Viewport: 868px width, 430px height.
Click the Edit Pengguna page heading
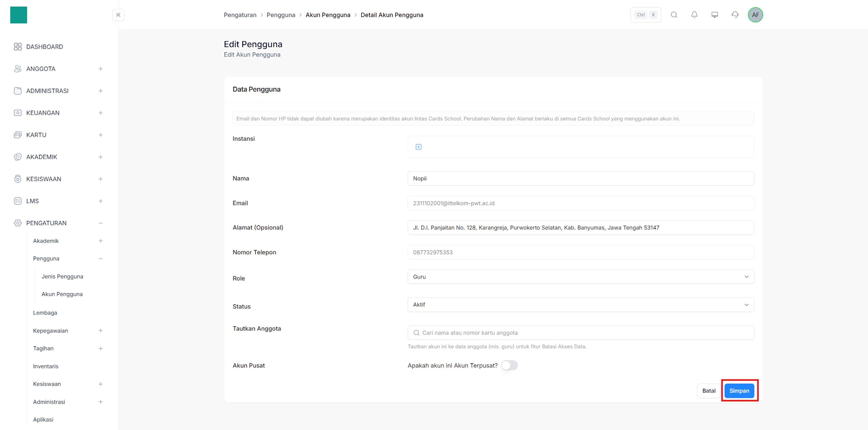[253, 44]
